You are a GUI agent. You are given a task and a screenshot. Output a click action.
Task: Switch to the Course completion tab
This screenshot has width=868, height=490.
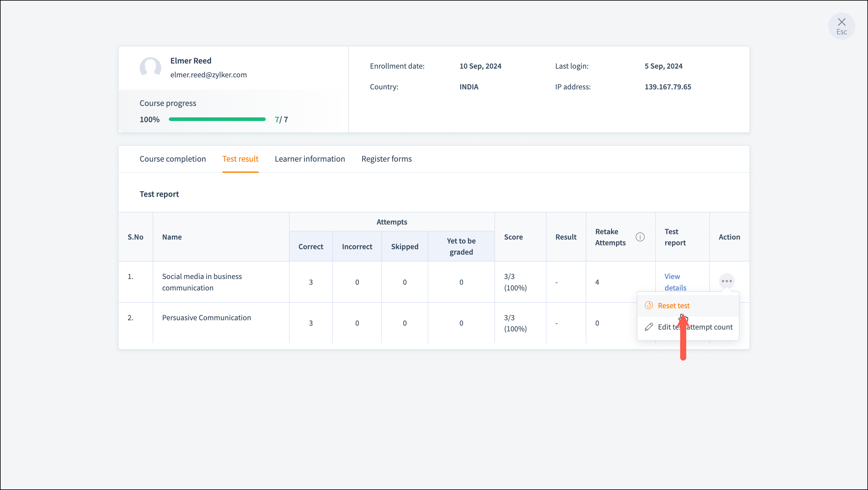coord(172,159)
